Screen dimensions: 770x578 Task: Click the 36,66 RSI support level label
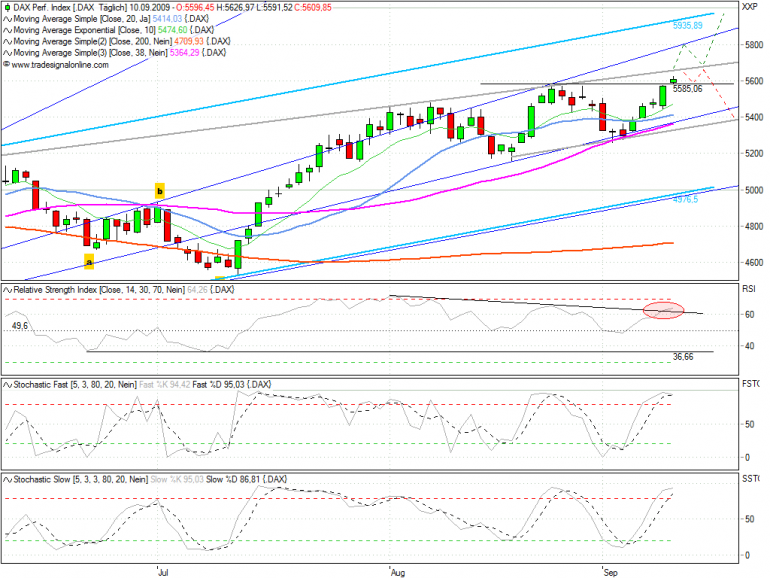tap(683, 357)
